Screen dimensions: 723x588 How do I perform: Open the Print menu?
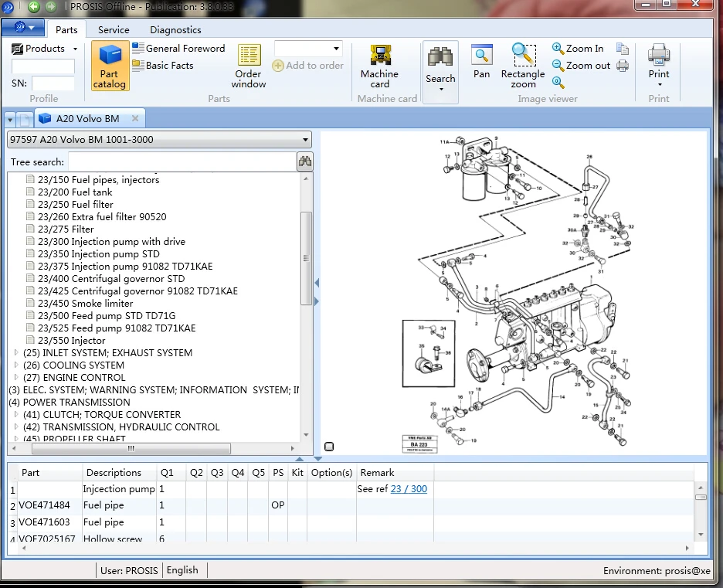[659, 66]
